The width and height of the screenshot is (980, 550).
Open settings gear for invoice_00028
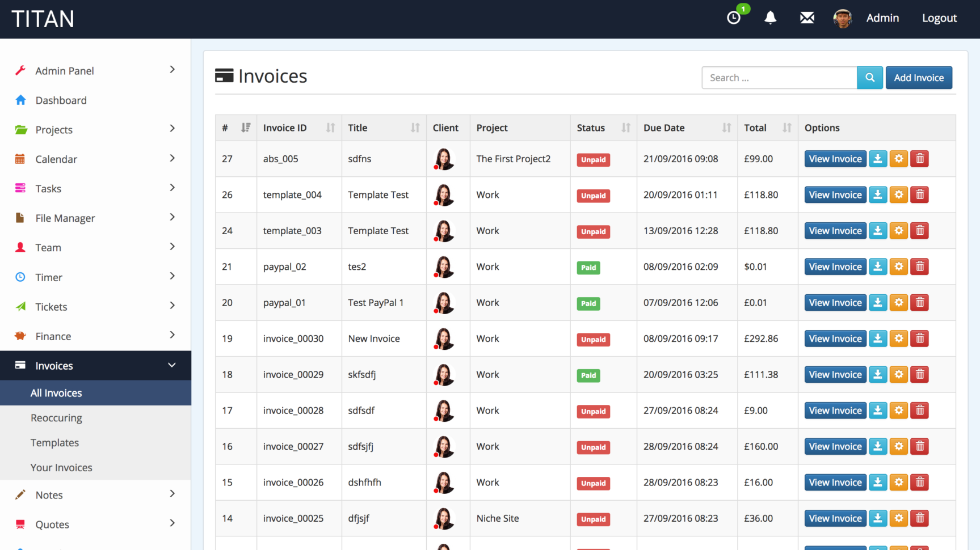[899, 411]
